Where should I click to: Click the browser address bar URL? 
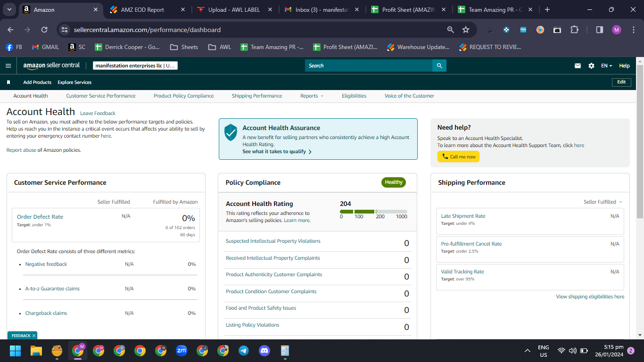coord(147,30)
